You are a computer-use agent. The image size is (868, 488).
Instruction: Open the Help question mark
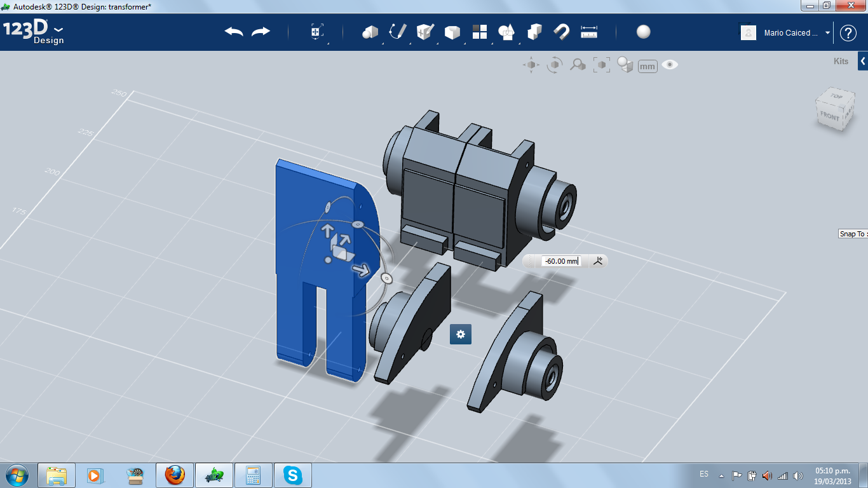point(848,33)
